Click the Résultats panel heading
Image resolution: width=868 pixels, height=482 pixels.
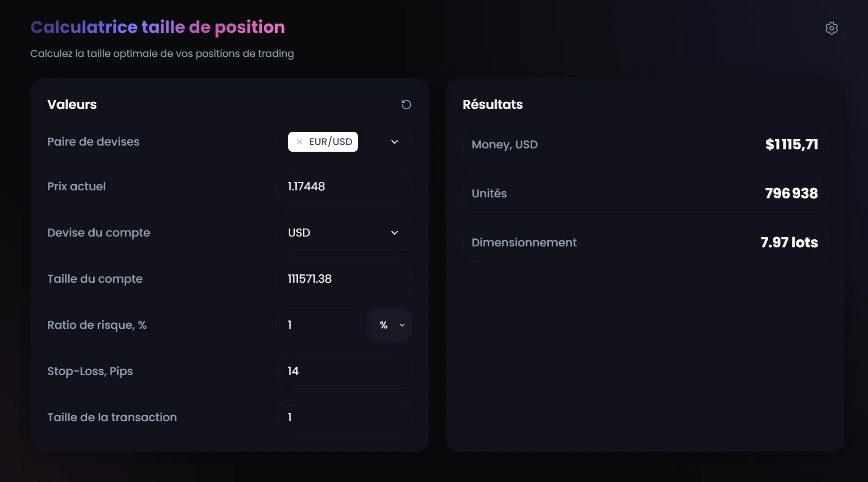point(493,105)
